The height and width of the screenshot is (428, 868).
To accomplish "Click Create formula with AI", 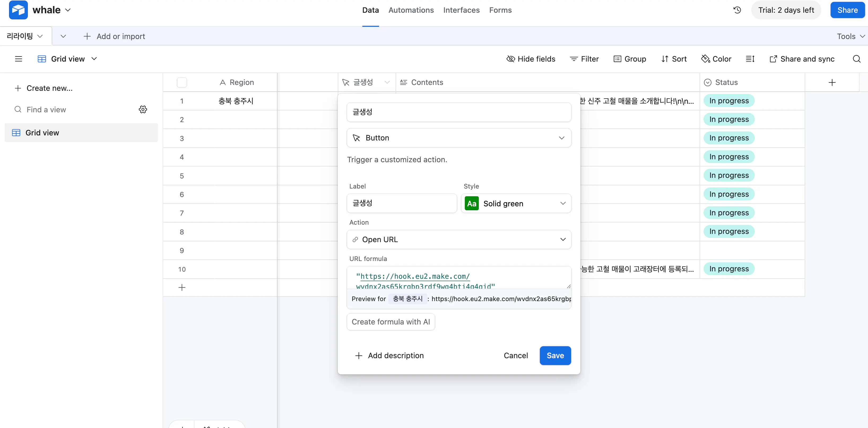I will coord(391,322).
